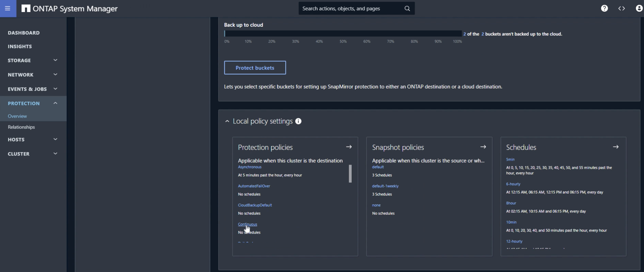Click the Protection policies arrow icon
644x272 pixels.
tap(349, 147)
